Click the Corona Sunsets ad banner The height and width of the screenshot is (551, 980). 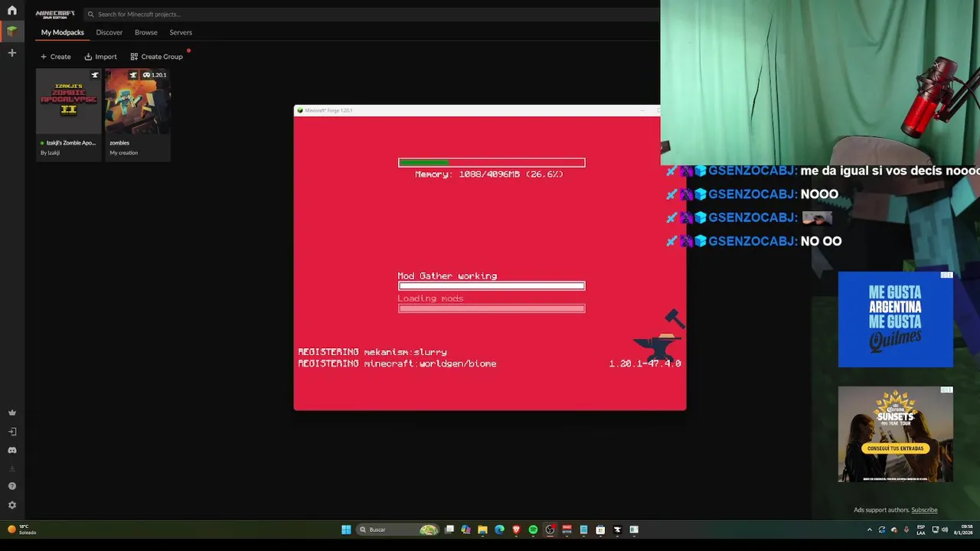896,434
